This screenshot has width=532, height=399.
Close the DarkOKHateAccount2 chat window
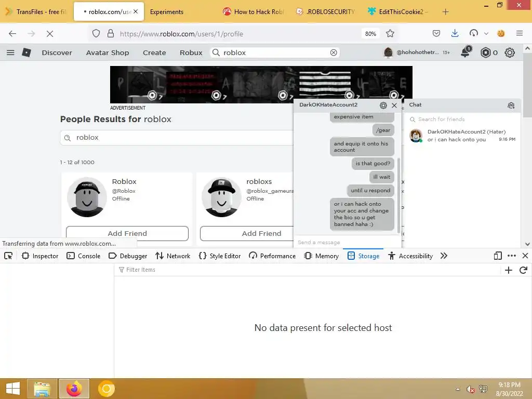[394, 105]
